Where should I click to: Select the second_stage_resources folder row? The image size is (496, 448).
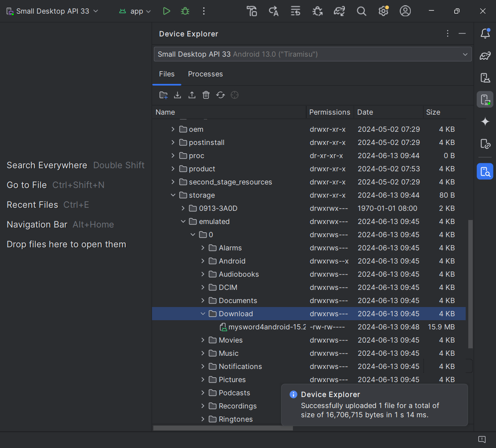[x=309, y=182]
